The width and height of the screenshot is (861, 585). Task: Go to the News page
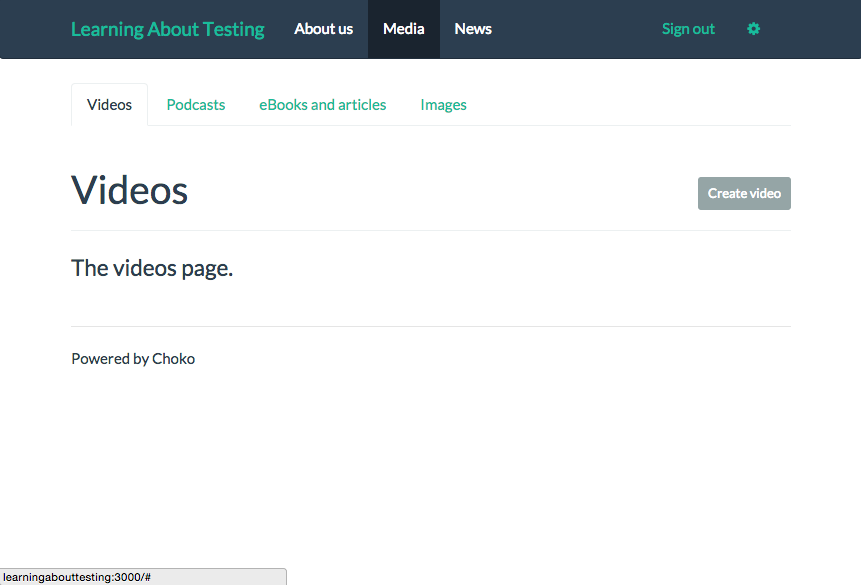[472, 29]
